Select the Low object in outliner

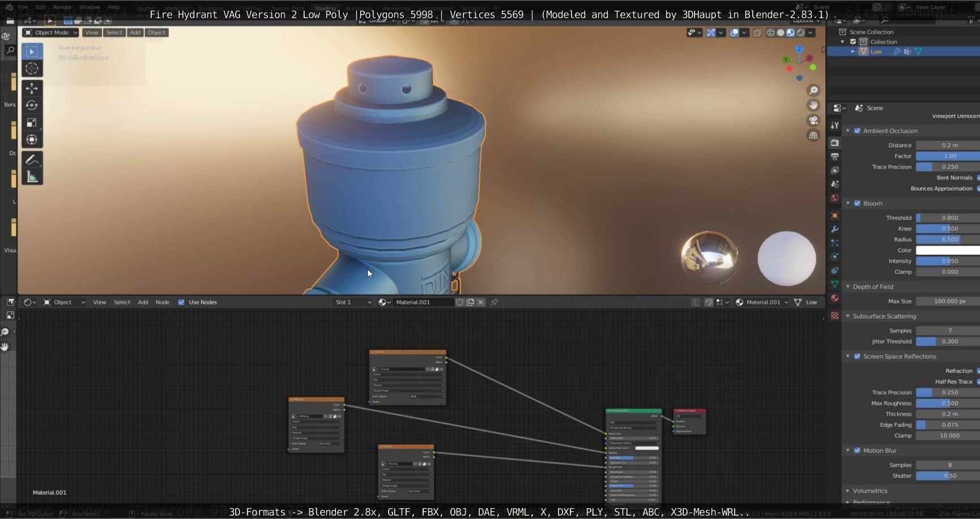pos(876,52)
